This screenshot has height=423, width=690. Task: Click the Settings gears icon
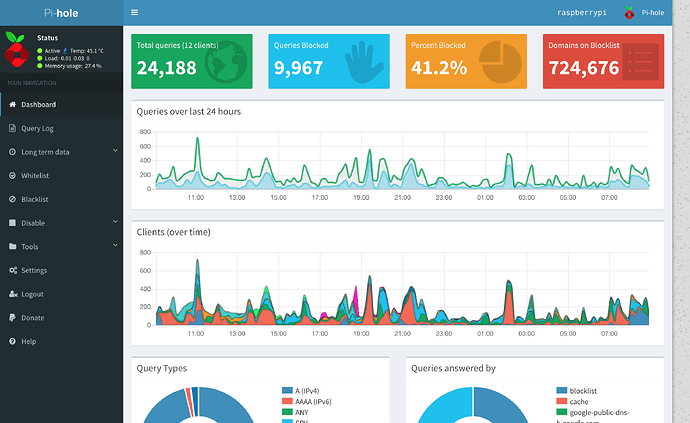(x=12, y=270)
